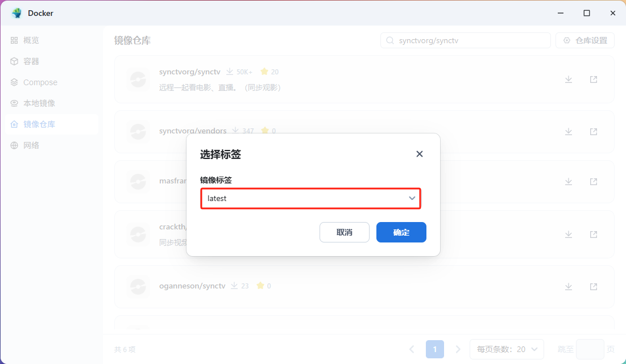Open synctvorg/vendors external link
626x364 pixels.
point(594,132)
